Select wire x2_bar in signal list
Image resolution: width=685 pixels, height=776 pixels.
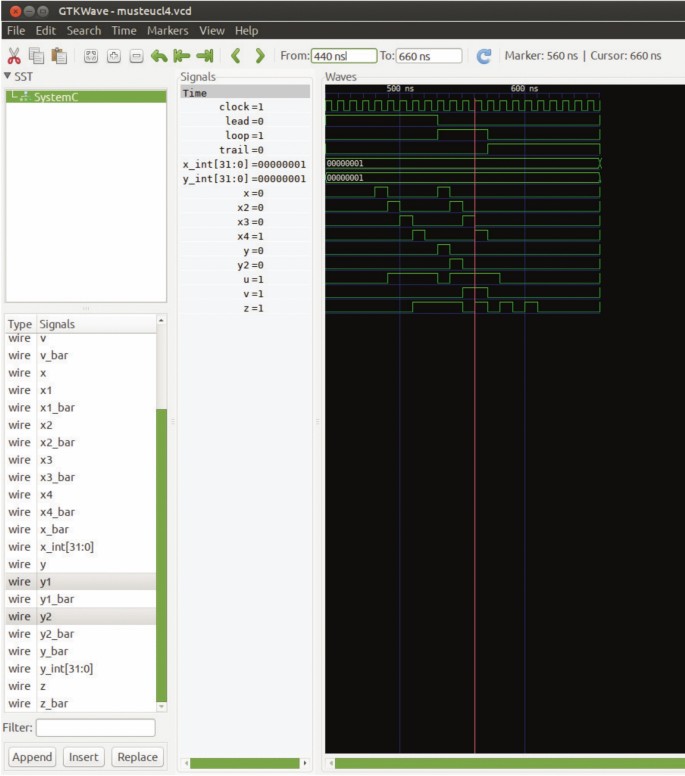[x=81, y=442]
